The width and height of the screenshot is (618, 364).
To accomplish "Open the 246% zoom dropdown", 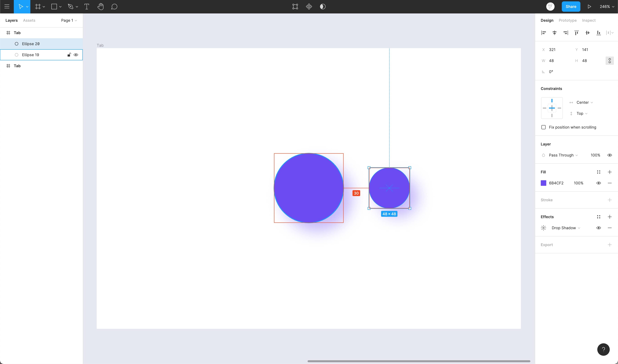I will [607, 7].
